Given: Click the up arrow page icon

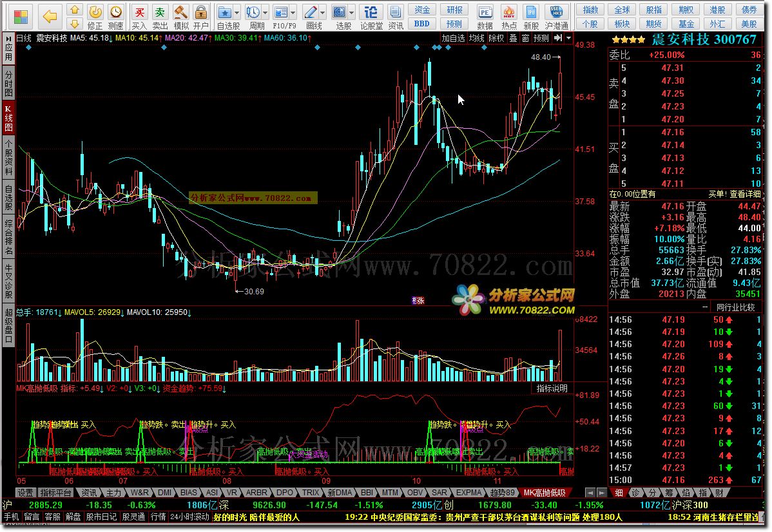Looking at the screenshot, I should pyautogui.click(x=74, y=10).
